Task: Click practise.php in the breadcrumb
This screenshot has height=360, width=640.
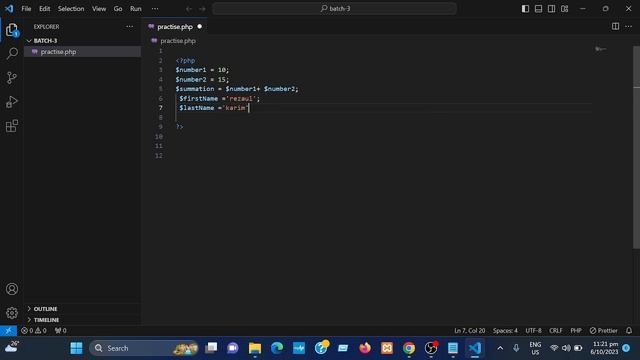Action: point(178,41)
